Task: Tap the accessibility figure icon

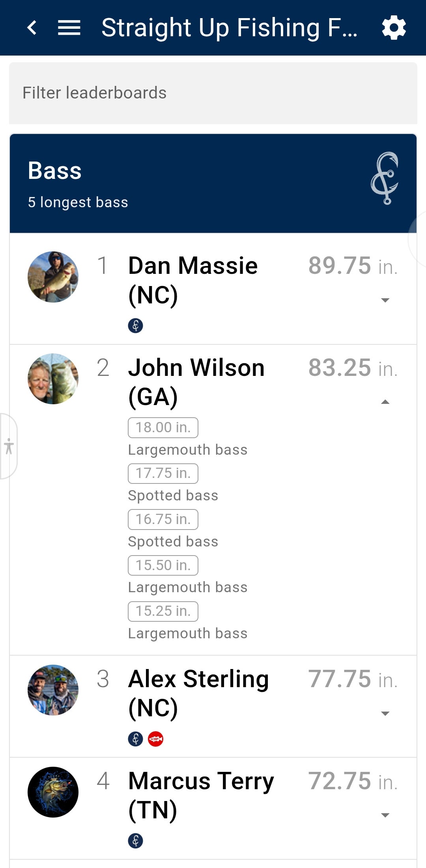Action: click(9, 446)
